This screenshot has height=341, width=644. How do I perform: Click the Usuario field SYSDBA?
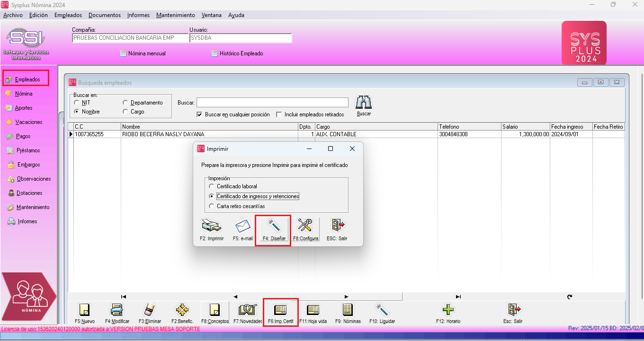point(241,38)
